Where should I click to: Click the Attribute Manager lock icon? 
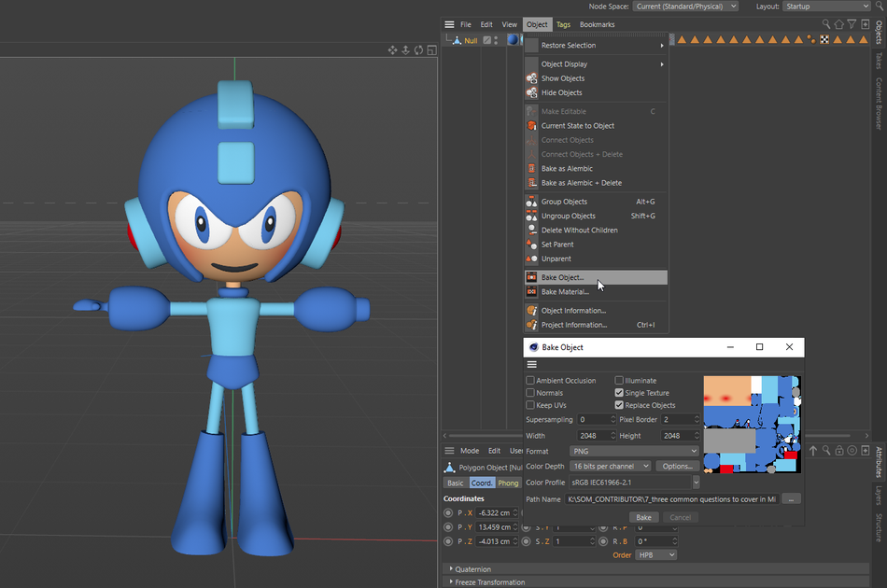point(839,451)
